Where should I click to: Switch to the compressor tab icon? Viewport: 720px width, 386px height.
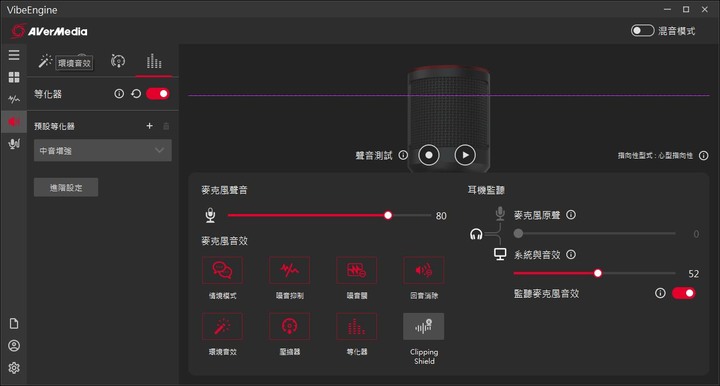coord(118,61)
